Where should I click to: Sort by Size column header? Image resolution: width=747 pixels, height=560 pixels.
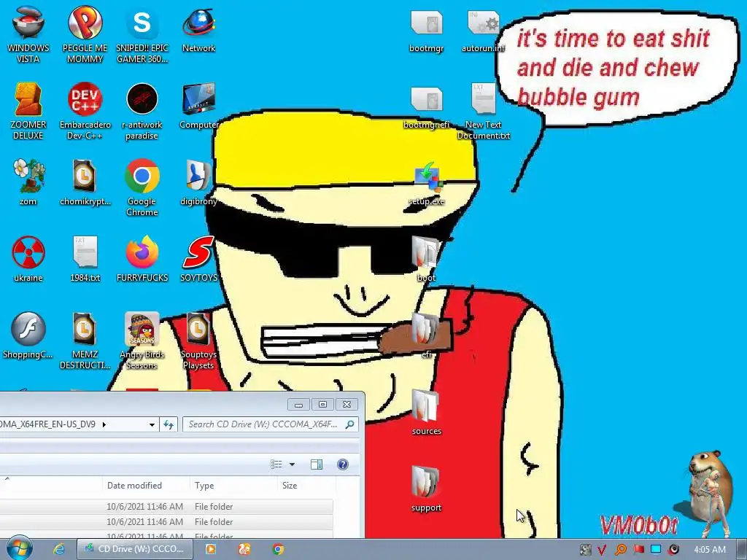pos(307,485)
